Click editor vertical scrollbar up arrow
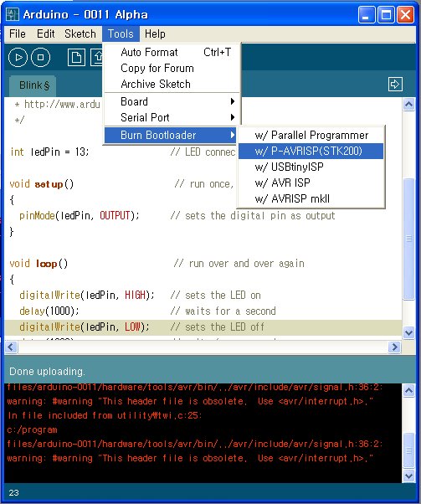421x504 pixels. 408,105
